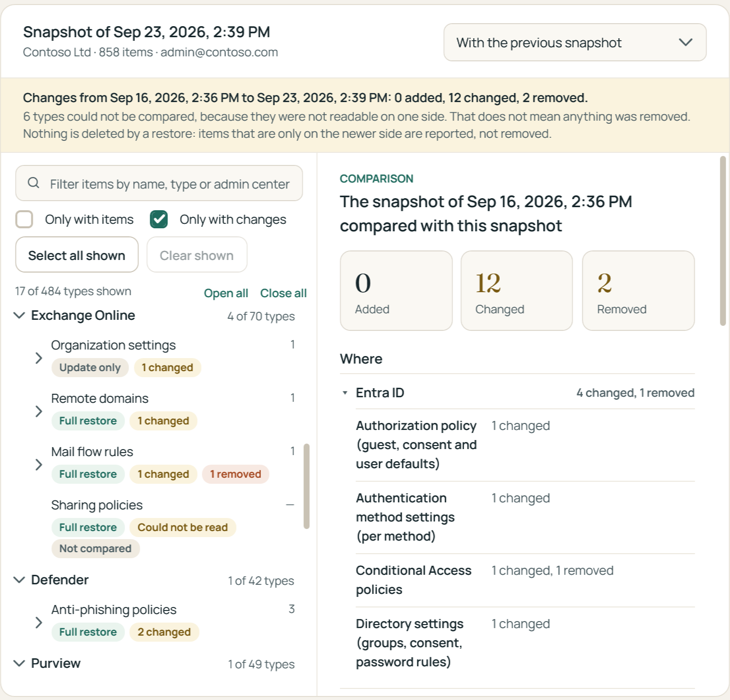Screen dimensions: 730x700
Task: Click the COMPARISON section label
Action: pyautogui.click(x=377, y=179)
